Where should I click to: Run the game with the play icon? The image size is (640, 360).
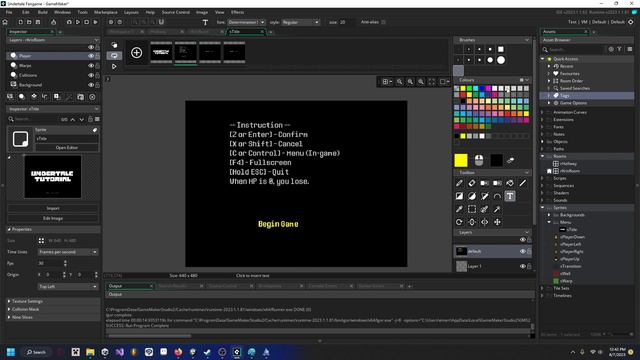click(78, 22)
